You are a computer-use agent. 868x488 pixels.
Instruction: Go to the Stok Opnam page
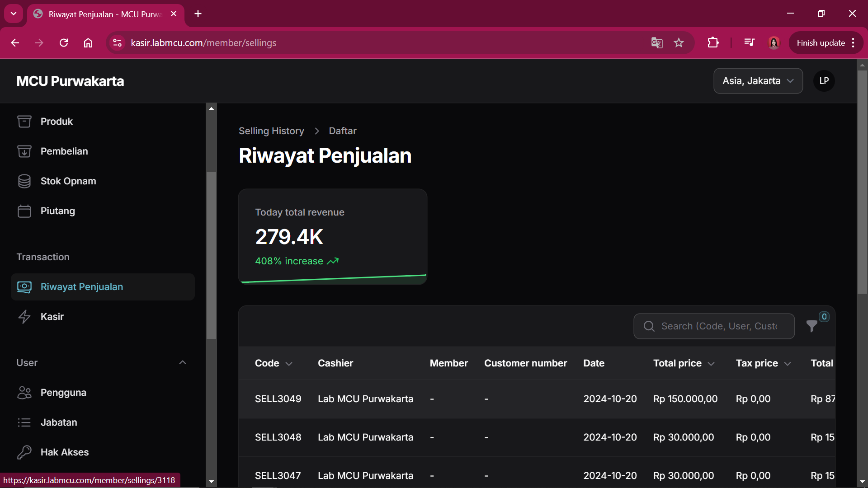pos(68,181)
